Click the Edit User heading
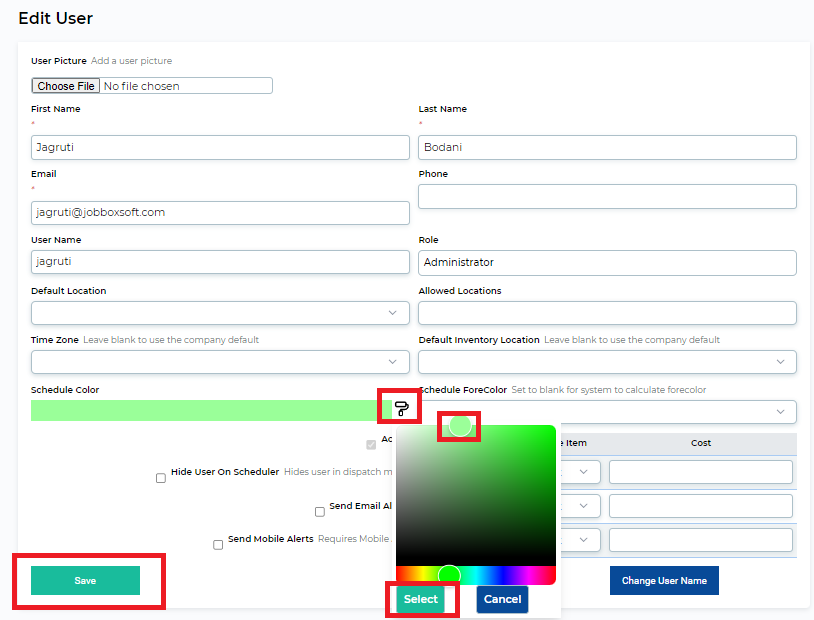Image resolution: width=814 pixels, height=620 pixels. pos(56,18)
